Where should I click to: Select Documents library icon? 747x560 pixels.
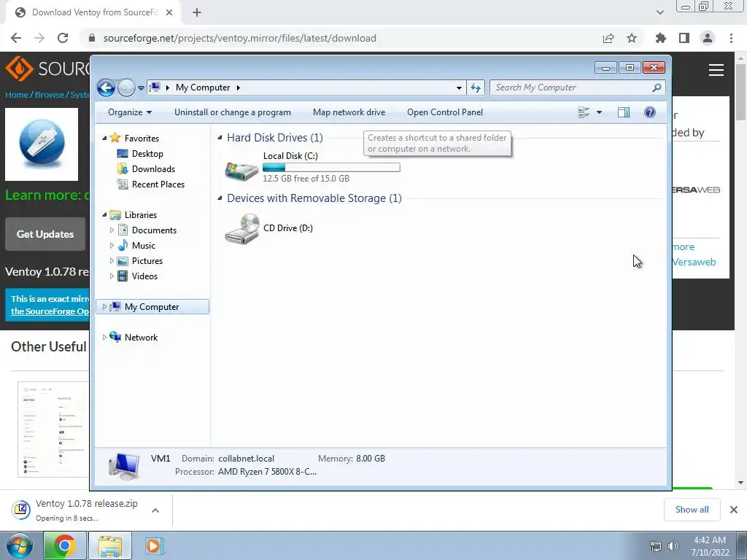(123, 230)
